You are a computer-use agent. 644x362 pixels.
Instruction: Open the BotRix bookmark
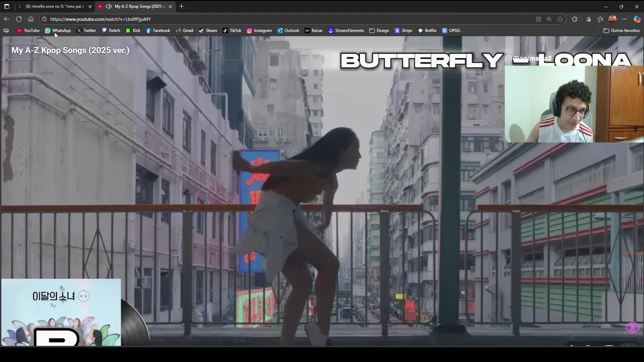[x=427, y=31]
